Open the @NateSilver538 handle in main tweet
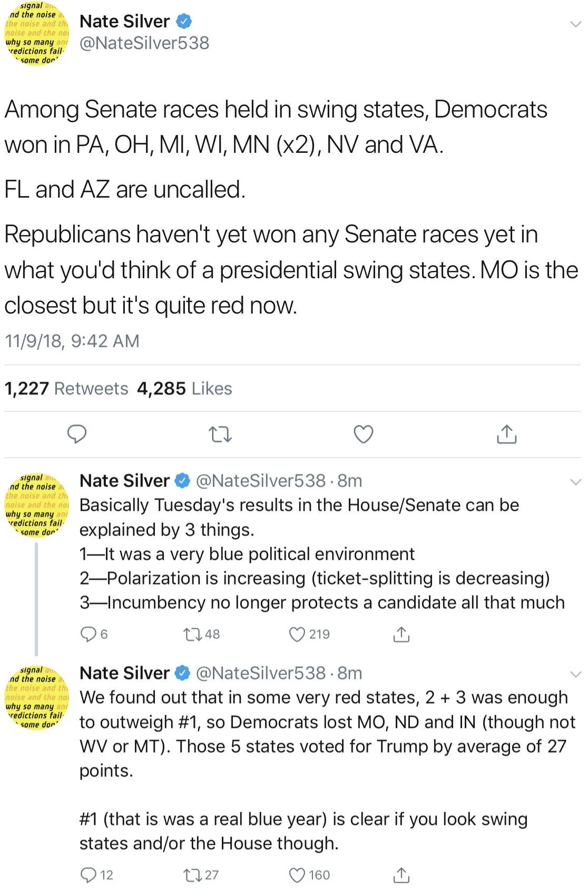The width and height of the screenshot is (588, 888). pyautogui.click(x=144, y=43)
